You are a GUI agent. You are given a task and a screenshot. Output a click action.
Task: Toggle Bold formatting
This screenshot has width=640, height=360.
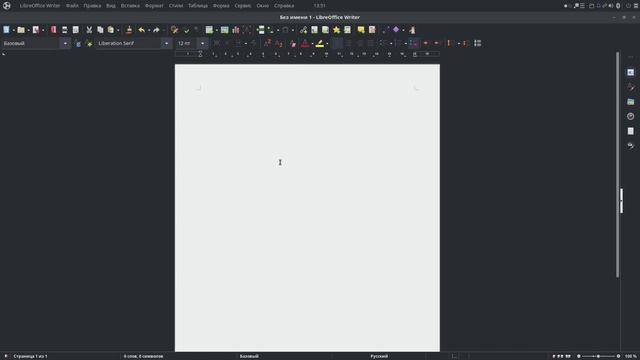(217, 43)
